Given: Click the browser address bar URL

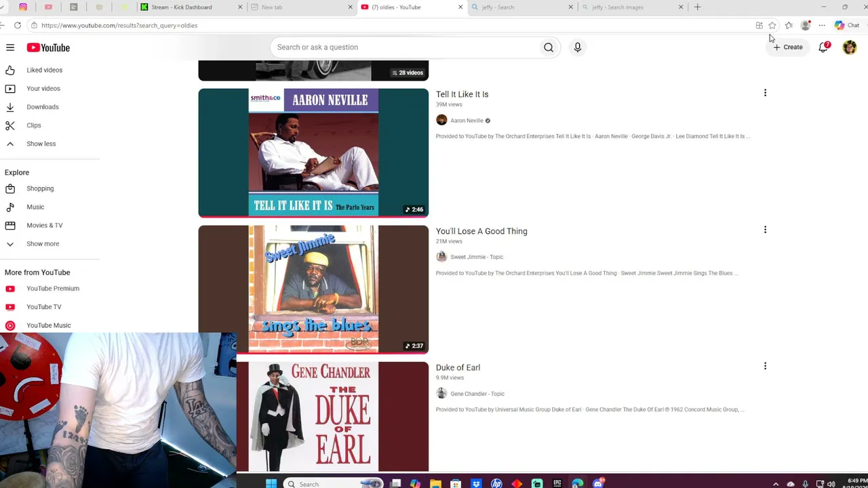Looking at the screenshot, I should pos(119,25).
